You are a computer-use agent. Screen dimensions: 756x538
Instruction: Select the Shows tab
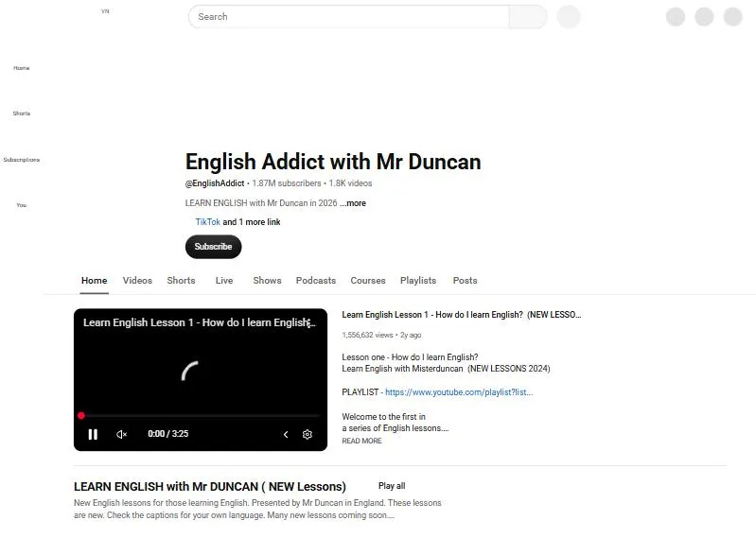pyautogui.click(x=267, y=280)
